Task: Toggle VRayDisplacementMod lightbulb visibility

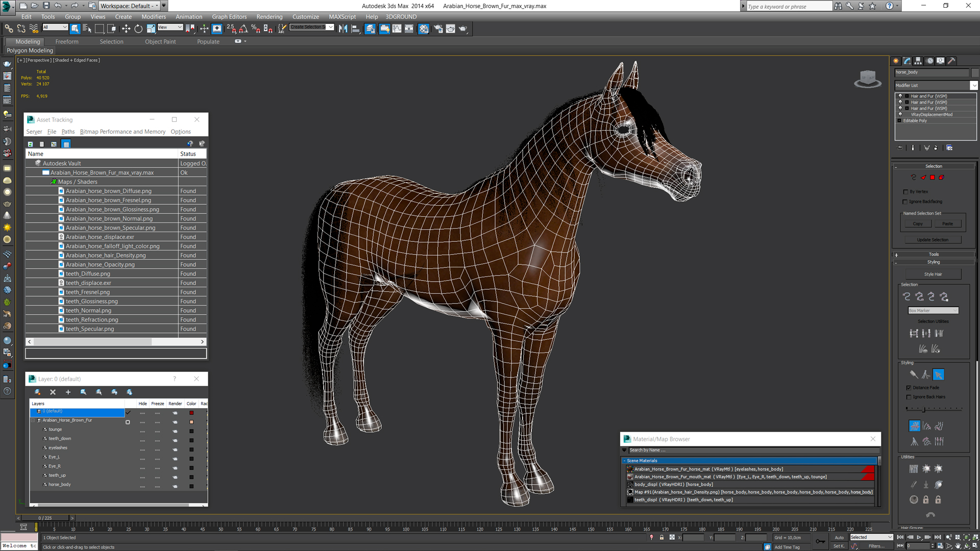Action: (900, 114)
